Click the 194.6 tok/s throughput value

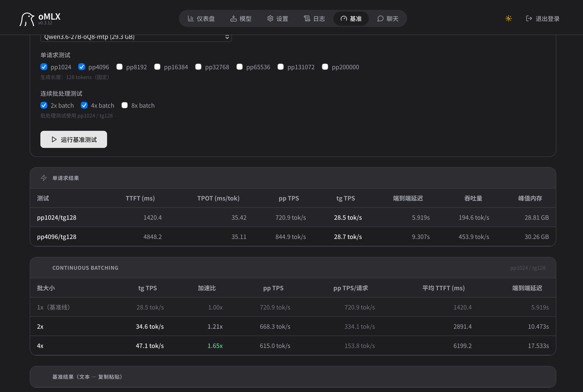point(474,218)
